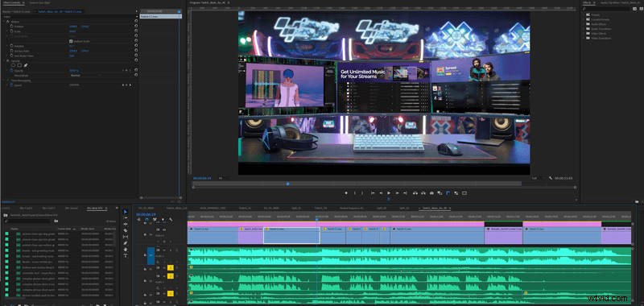Create a 4-point rectangle mask under Opacity
This screenshot has height=306, width=644.
tap(19, 65)
